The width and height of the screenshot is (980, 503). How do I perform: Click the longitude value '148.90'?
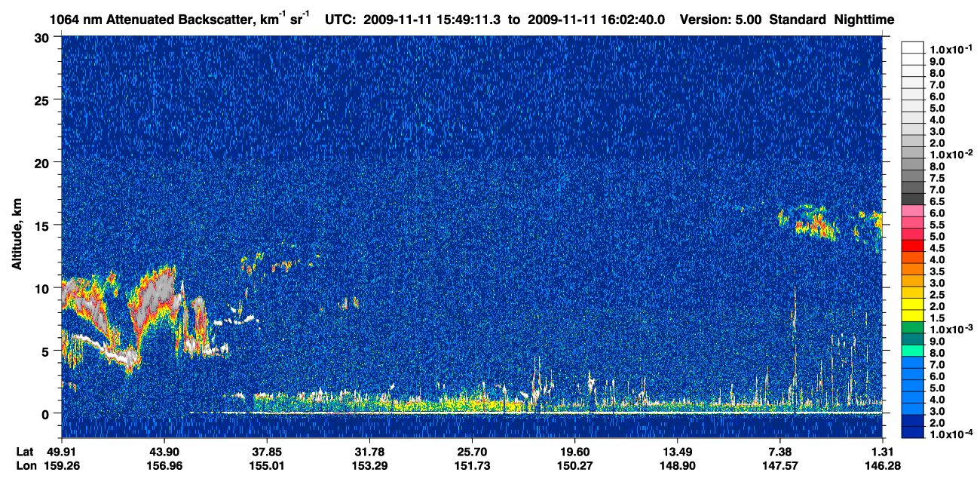click(x=677, y=465)
